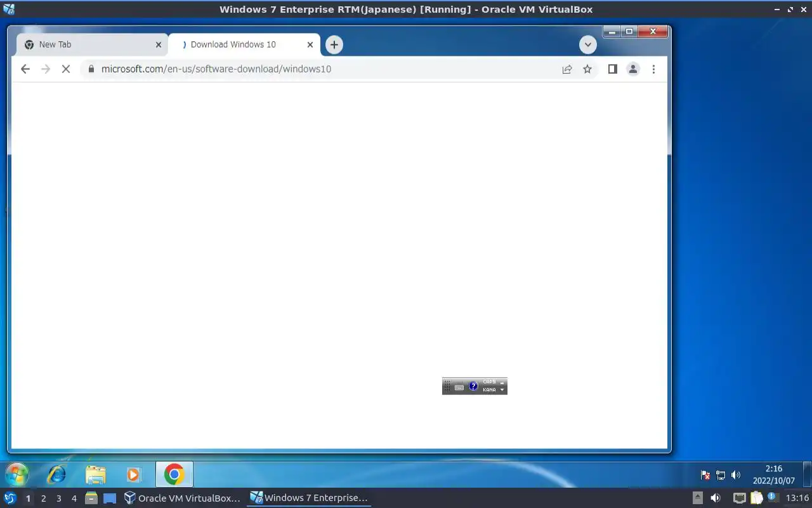Switch to workspace 2 on the host panel
The height and width of the screenshot is (508, 812).
[x=43, y=498]
